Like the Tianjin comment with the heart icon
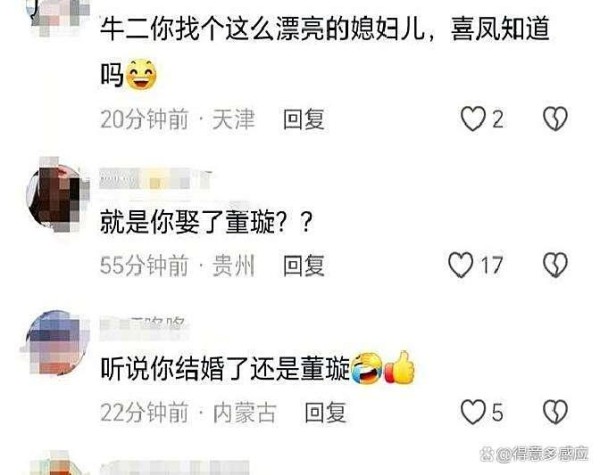This screenshot has width=600, height=475. point(473,119)
